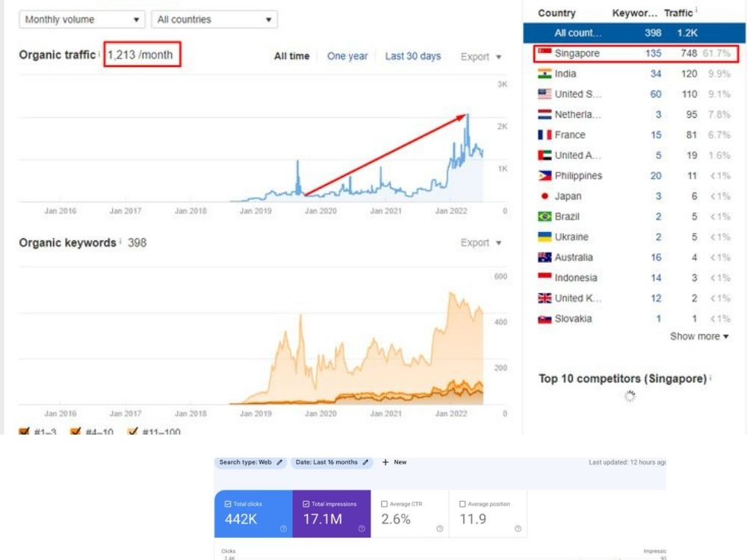This screenshot has width=747, height=560.
Task: Click the India flag icon
Action: pos(545,73)
